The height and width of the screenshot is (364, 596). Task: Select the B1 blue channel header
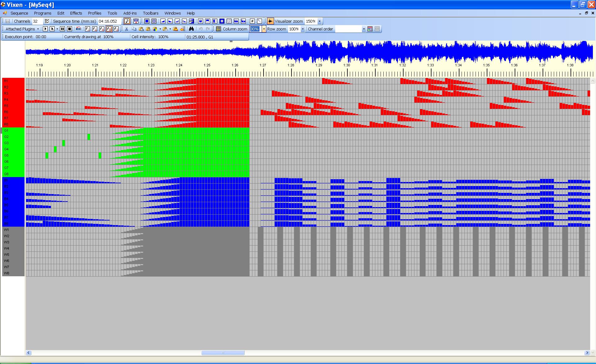click(x=13, y=180)
